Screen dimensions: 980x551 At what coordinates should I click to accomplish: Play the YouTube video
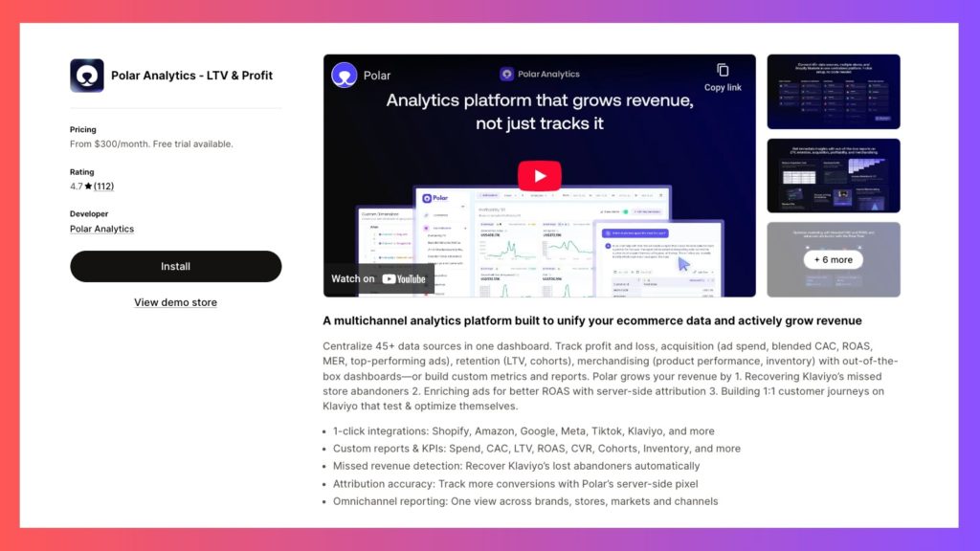coord(540,176)
